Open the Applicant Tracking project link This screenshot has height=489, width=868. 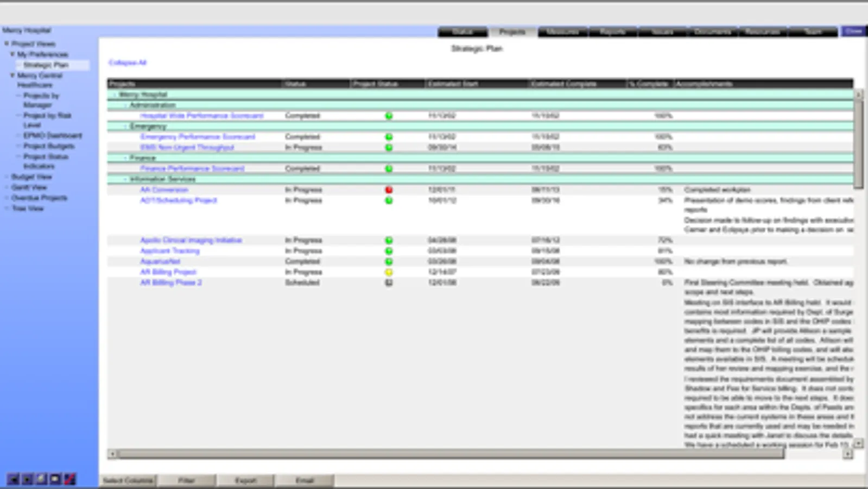click(170, 251)
